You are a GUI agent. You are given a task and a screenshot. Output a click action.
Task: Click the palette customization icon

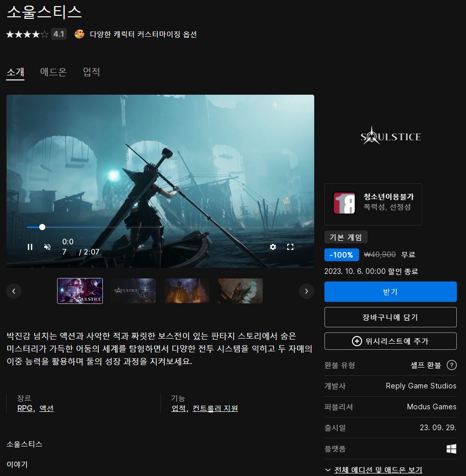coord(79,34)
